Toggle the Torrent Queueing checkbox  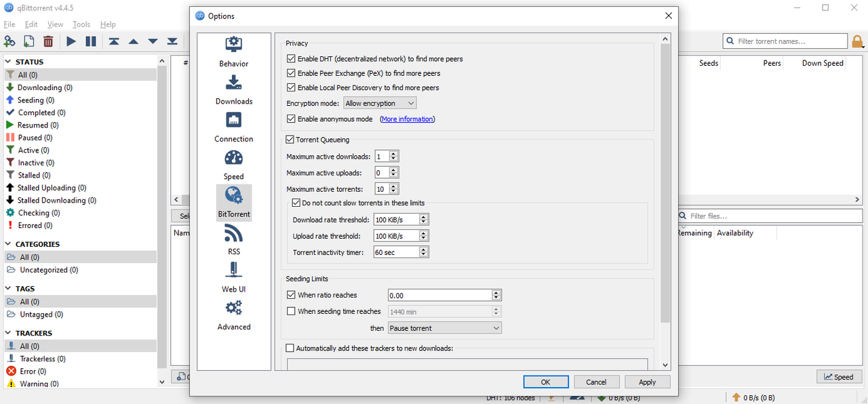coord(290,140)
